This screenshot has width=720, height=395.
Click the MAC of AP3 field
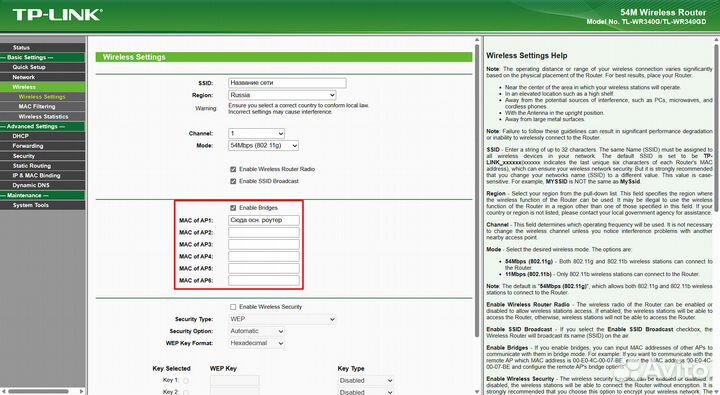[264, 244]
